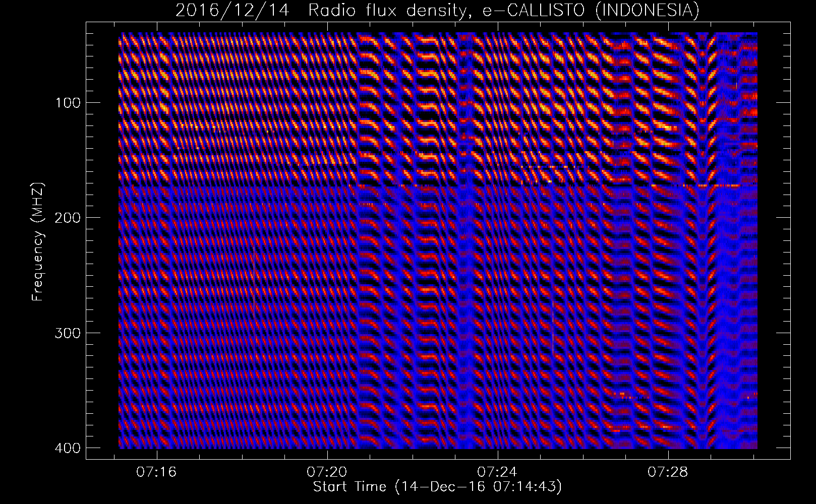Click the '07:20' time tick label

coord(327,472)
